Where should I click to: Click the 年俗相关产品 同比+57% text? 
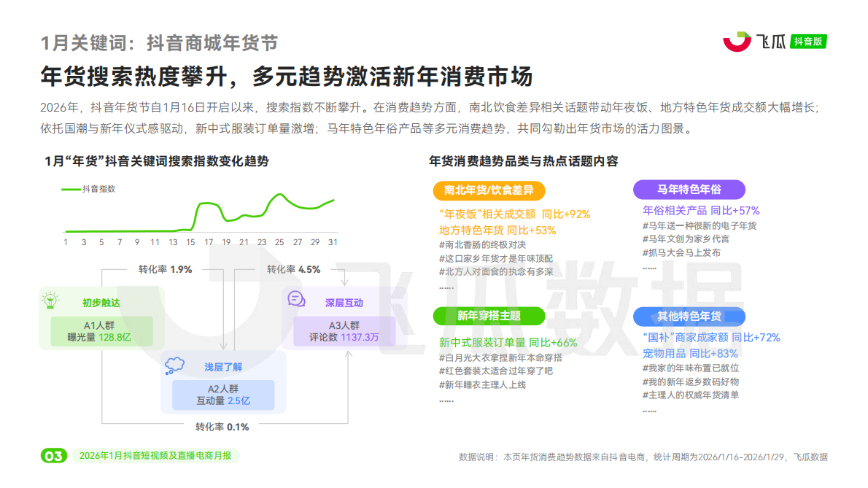pos(701,211)
